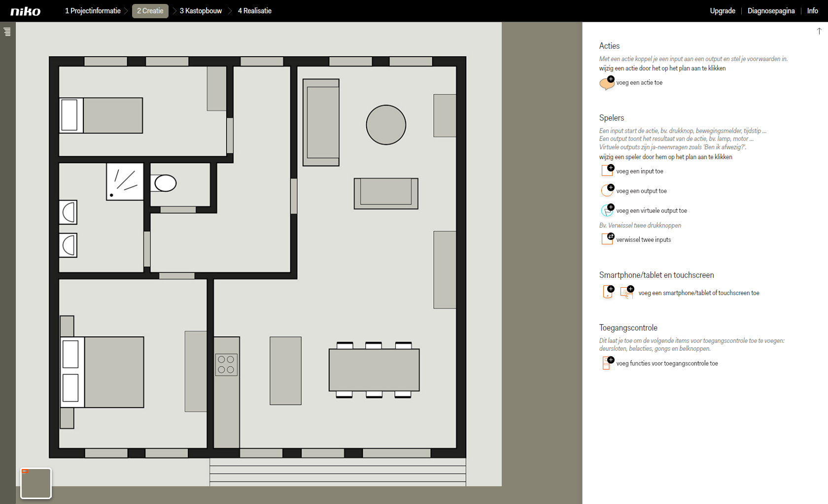
Task: Click the add action speech bubble icon
Action: coord(607,83)
